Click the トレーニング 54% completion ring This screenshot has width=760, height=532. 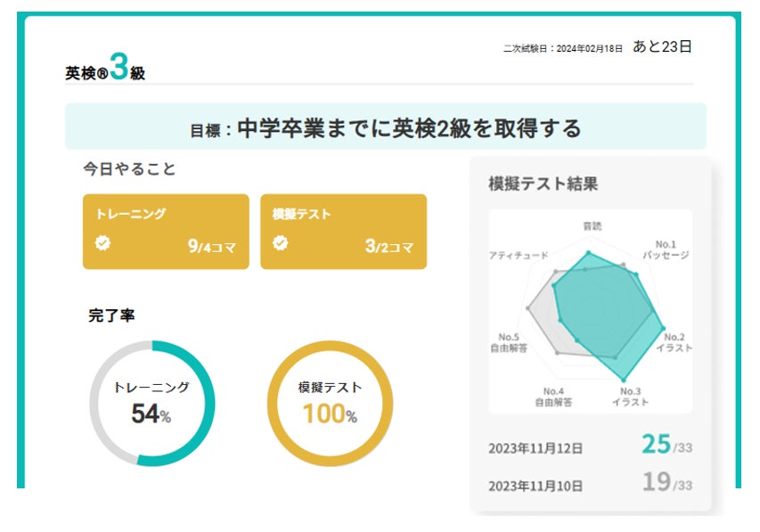(x=151, y=403)
